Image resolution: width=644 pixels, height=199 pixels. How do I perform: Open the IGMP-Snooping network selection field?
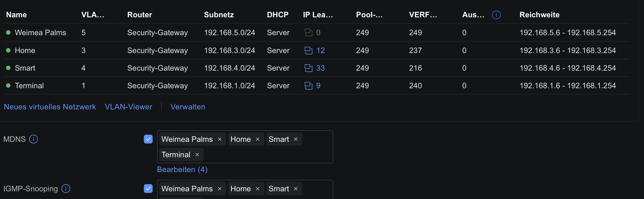click(x=316, y=189)
